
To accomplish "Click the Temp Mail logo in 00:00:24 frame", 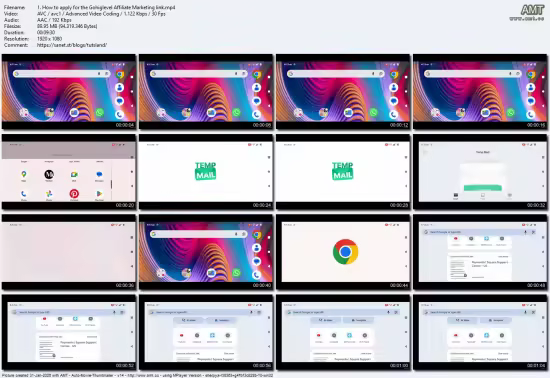I will tap(206, 171).
